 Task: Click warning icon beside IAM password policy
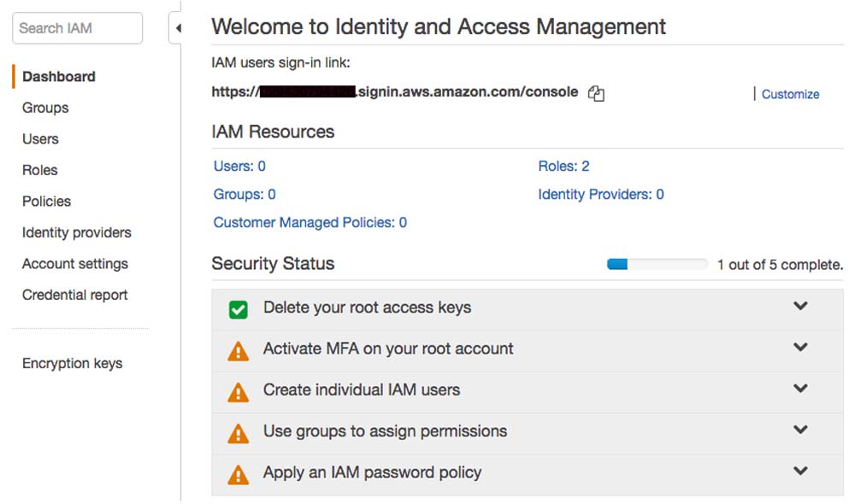[x=239, y=474]
